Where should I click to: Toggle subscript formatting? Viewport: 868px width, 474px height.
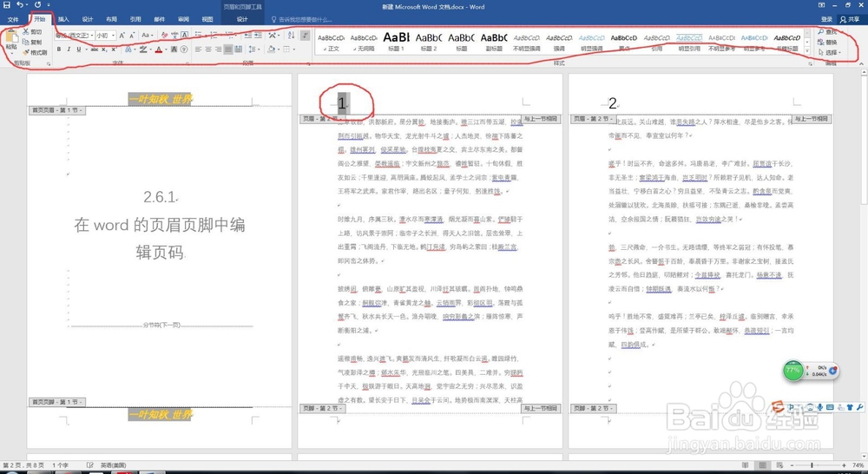pos(104,49)
